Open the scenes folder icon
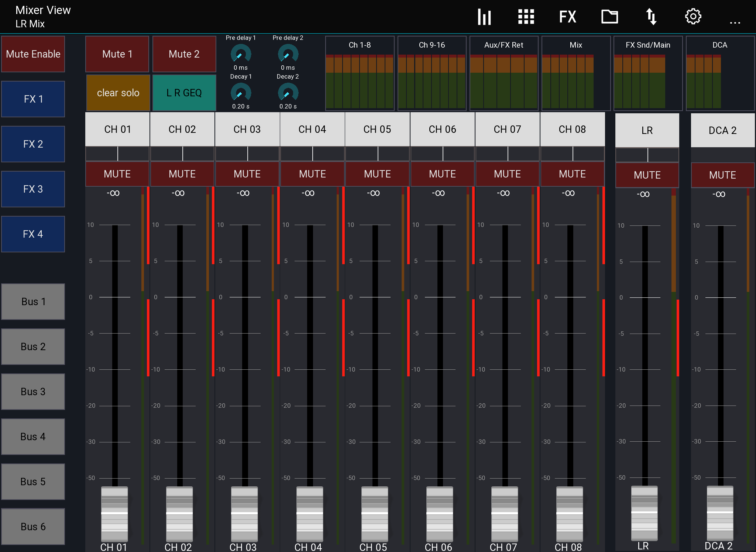 point(609,16)
